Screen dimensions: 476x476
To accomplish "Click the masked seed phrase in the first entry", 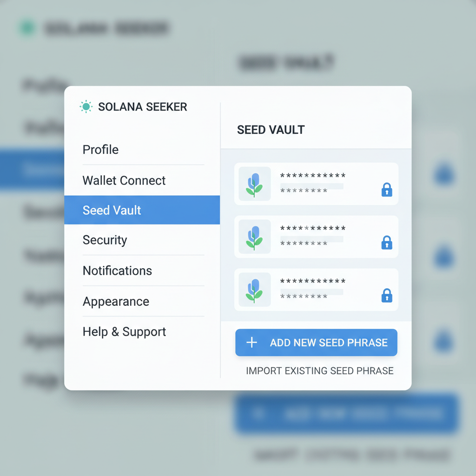I will coord(311,177).
